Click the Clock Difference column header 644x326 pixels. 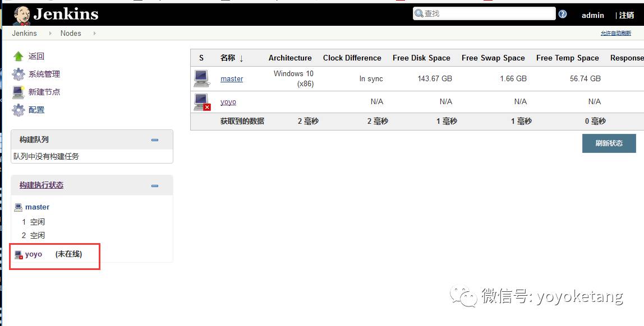(x=352, y=58)
